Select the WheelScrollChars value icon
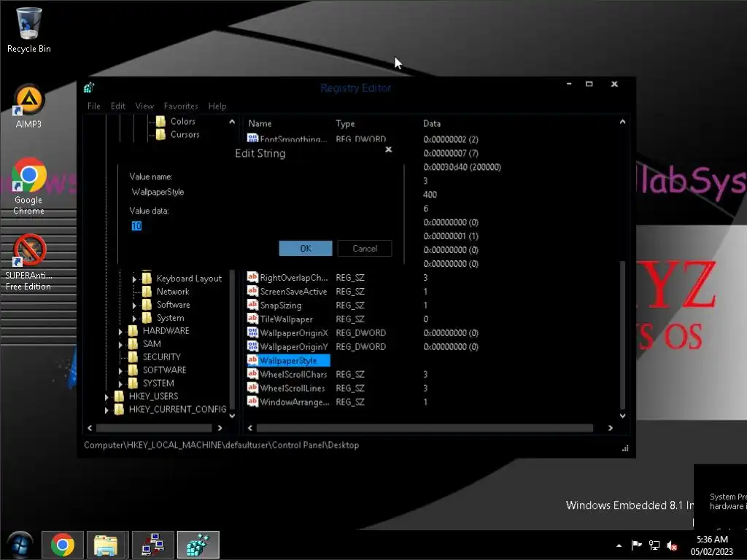Viewport: 747px width, 560px height. click(x=252, y=374)
